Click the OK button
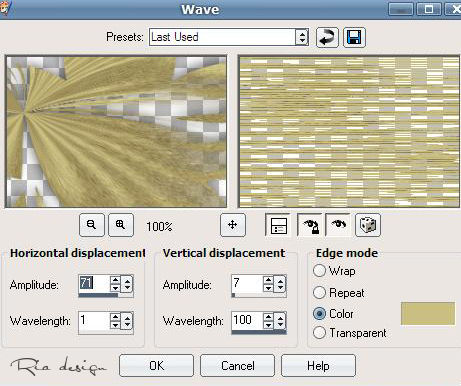The height and width of the screenshot is (386, 461). tap(156, 366)
